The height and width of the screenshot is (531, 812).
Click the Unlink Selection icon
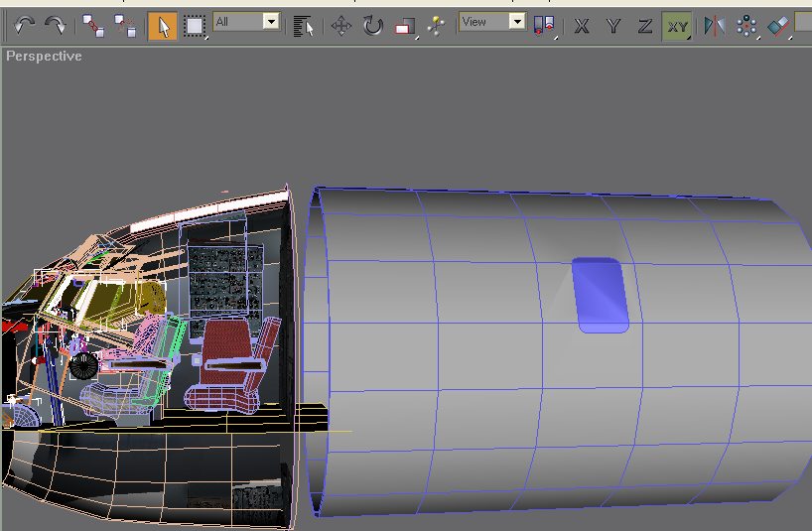pos(125,26)
